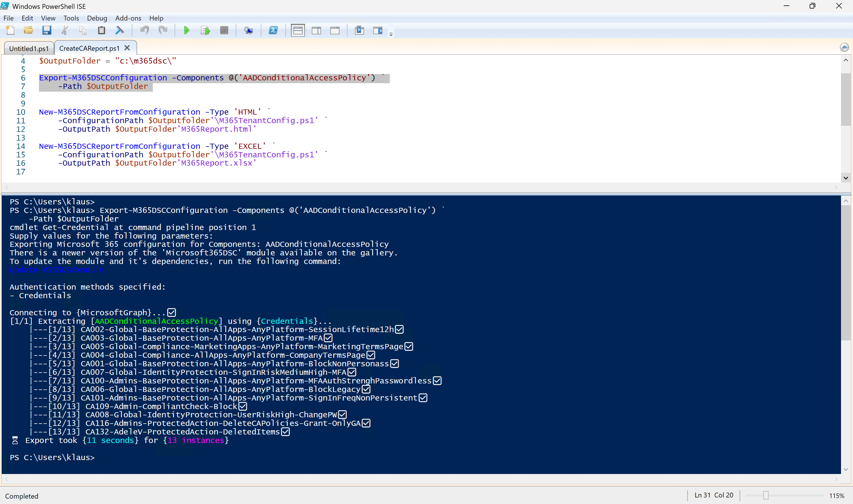Viewport: 853px width, 504px height.
Task: Click the Paste clipboard icon
Action: tap(101, 31)
